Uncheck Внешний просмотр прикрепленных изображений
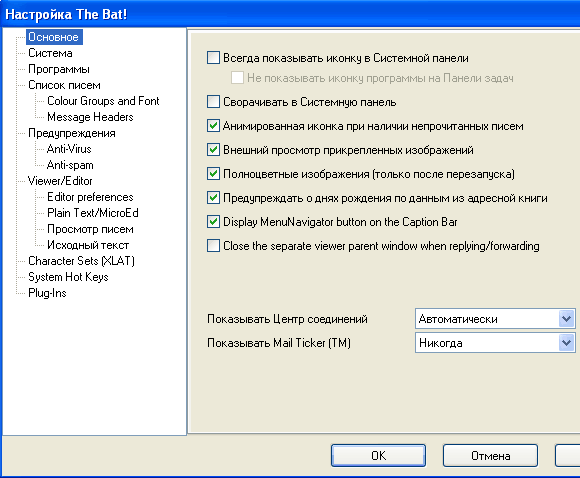Screen dimensions: 580x478 coord(213,150)
